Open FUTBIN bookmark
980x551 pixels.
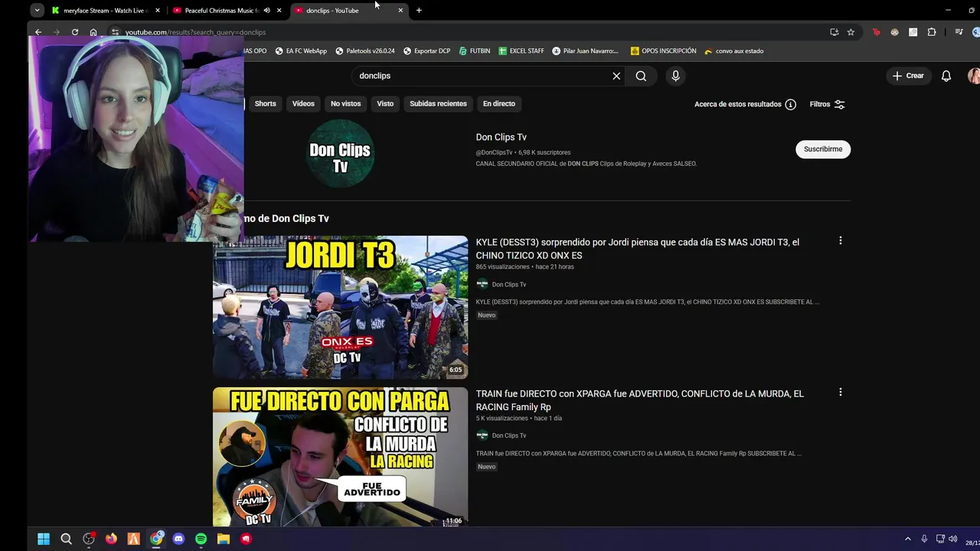[x=475, y=51]
